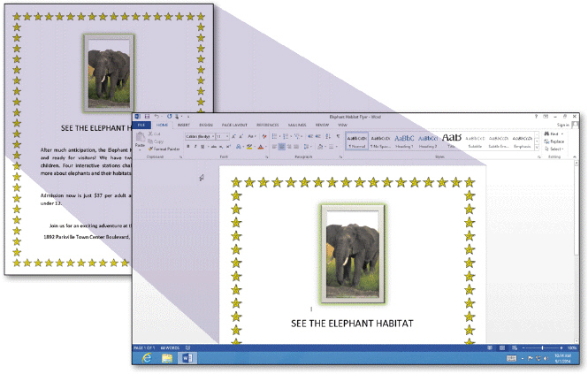Click the SEE THE ELEPHANT HABITAT headline
Viewport: 588px width, 374px height.
[352, 324]
